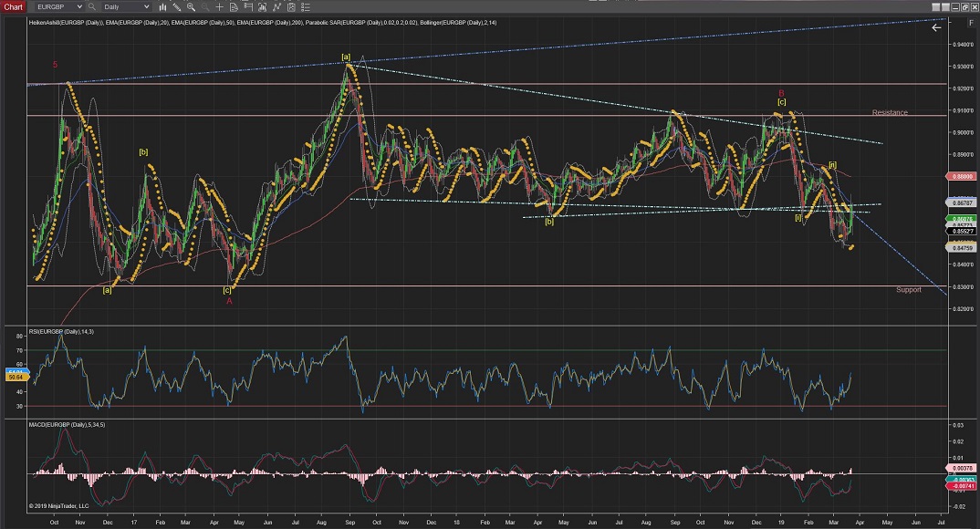Open the Chart Trader icon
Screen dimensions: 980x529
248,7
